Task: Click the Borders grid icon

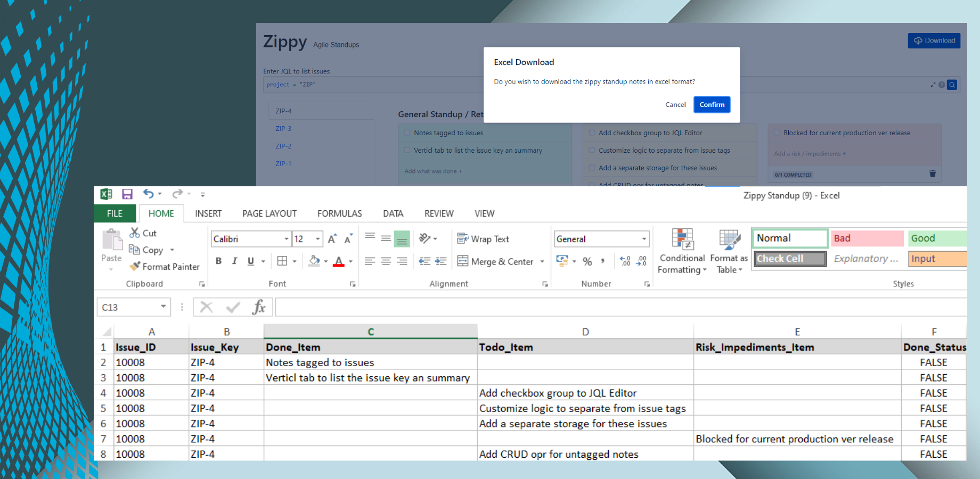Action: [x=282, y=261]
